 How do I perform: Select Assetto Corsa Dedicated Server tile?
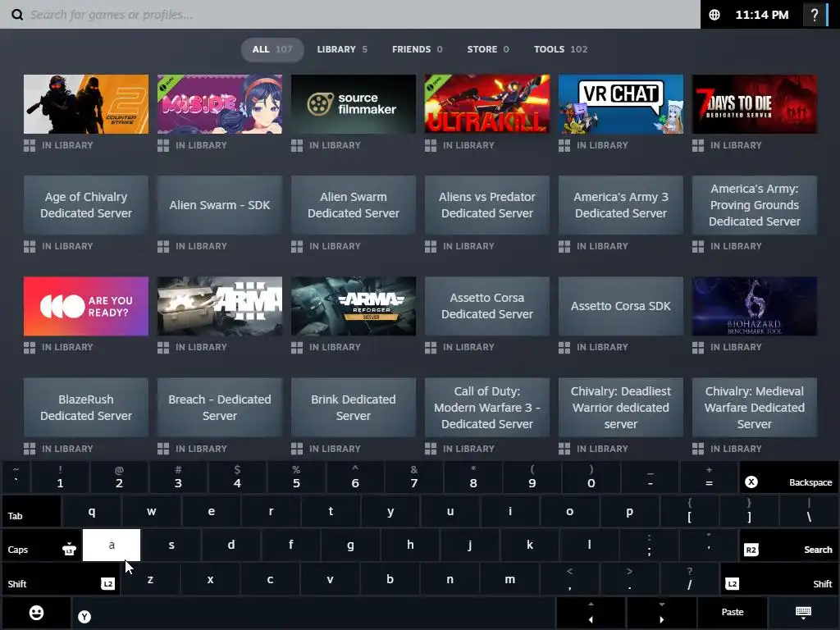[487, 307]
